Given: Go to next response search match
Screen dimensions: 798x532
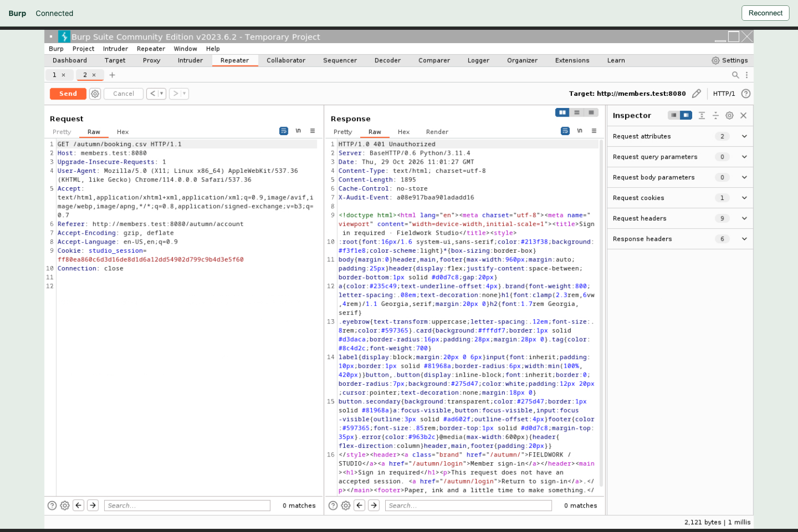Looking at the screenshot, I should [x=374, y=505].
